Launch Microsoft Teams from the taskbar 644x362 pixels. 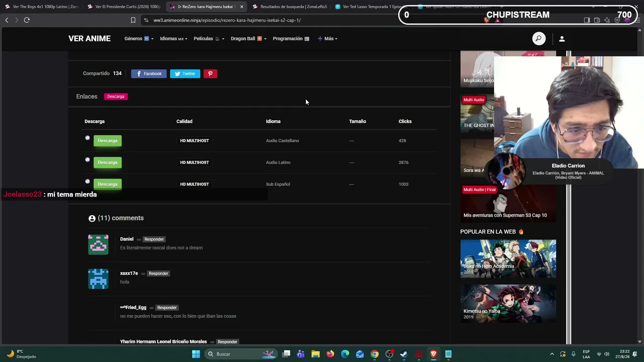[301, 354]
